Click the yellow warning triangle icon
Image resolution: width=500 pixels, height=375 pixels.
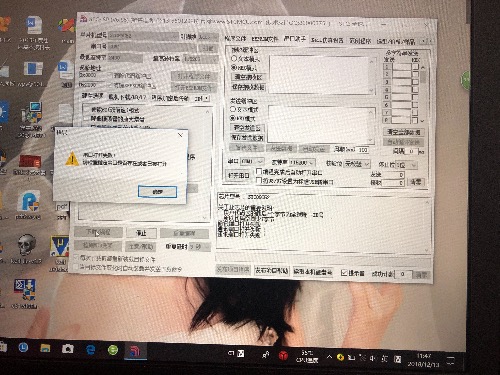tap(72, 159)
